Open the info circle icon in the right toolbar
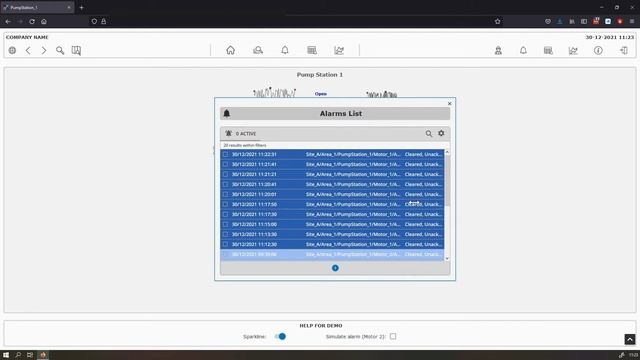Image resolution: width=640 pixels, height=360 pixels. coord(598,51)
